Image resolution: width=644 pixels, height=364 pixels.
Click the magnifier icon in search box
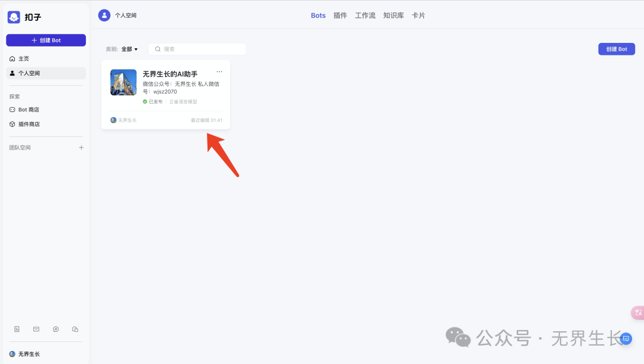157,49
